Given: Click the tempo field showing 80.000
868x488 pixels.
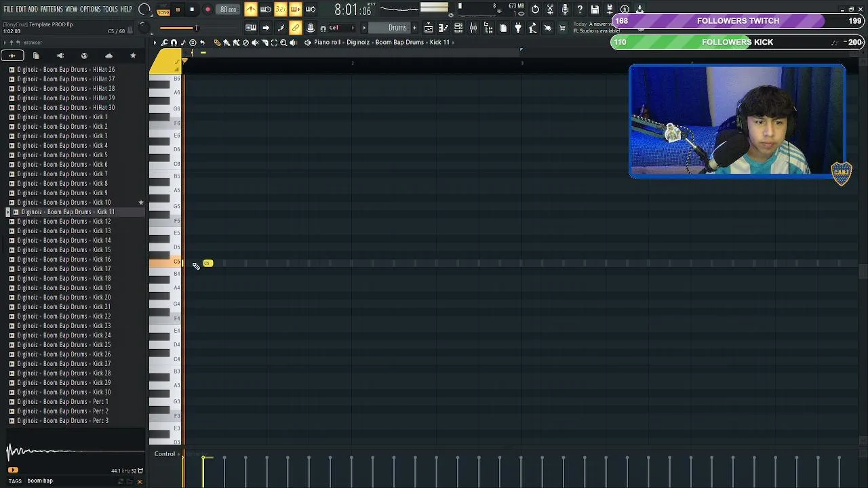Looking at the screenshot, I should point(228,9).
